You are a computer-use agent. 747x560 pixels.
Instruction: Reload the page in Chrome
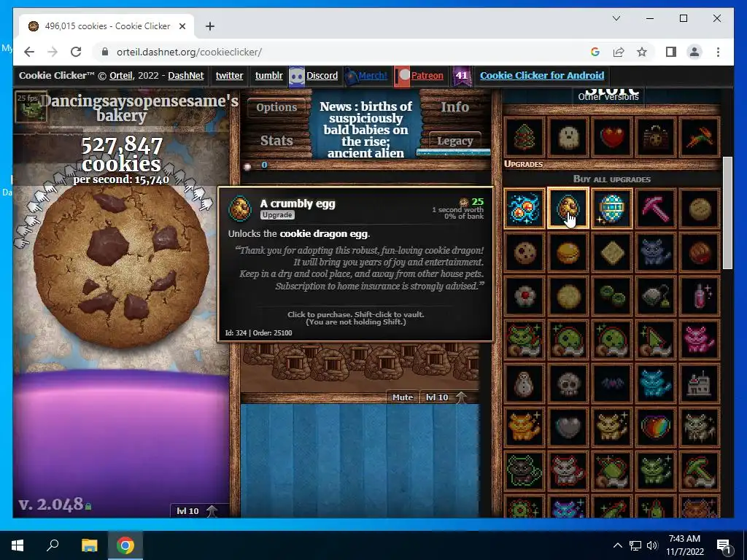pos(76,52)
